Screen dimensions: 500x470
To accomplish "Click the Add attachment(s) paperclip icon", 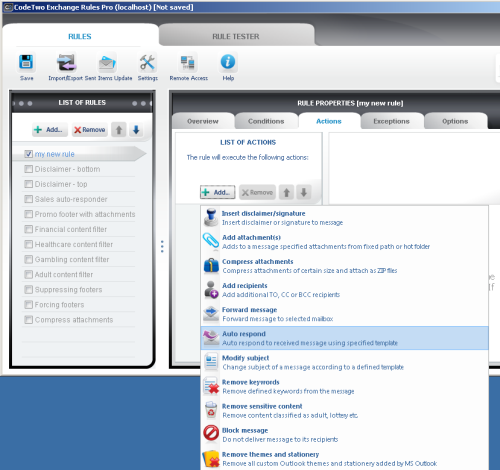I will tap(211, 242).
